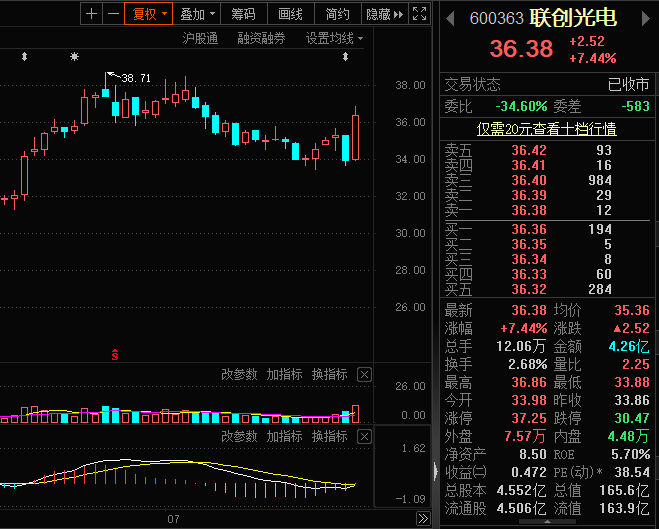Go to next stock arrow
Screen dimensions: 659x529
(645, 18)
